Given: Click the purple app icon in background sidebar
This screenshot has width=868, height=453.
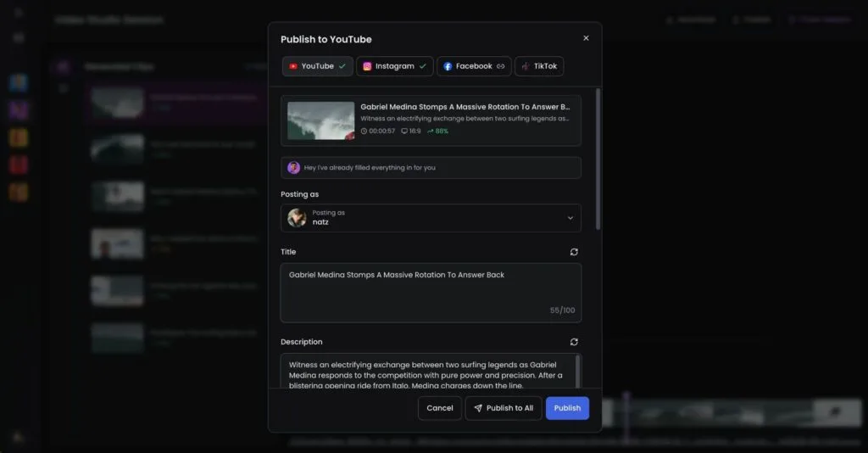Looking at the screenshot, I should 19,110.
